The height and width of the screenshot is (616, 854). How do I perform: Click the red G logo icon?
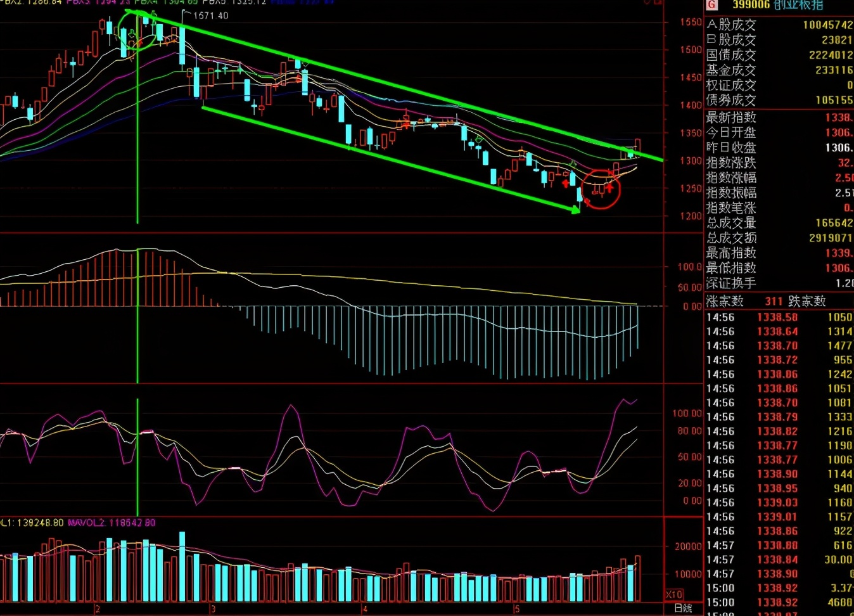(x=712, y=6)
